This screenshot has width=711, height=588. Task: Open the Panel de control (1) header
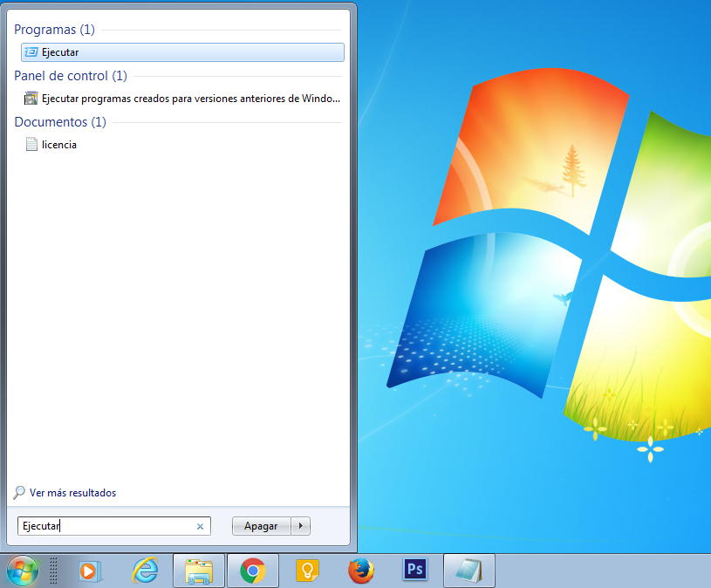coord(71,76)
